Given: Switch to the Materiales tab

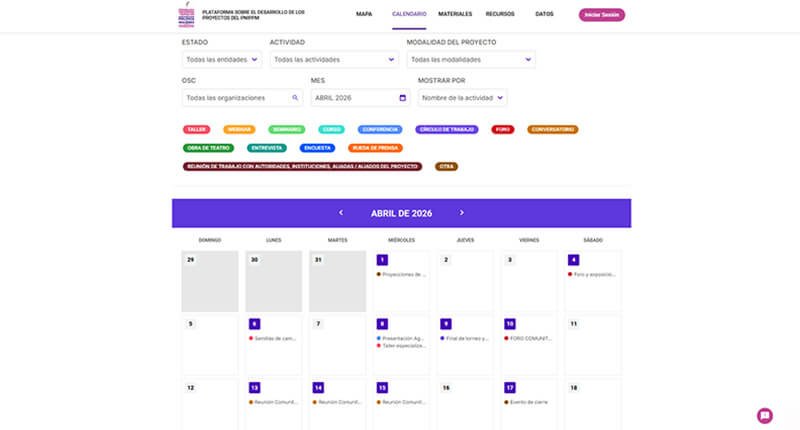Looking at the screenshot, I should coord(455,15).
